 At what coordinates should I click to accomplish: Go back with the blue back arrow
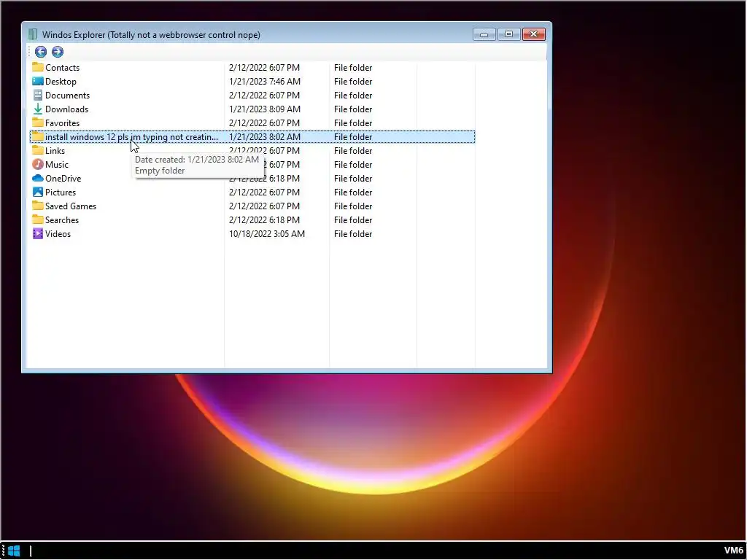(41, 52)
